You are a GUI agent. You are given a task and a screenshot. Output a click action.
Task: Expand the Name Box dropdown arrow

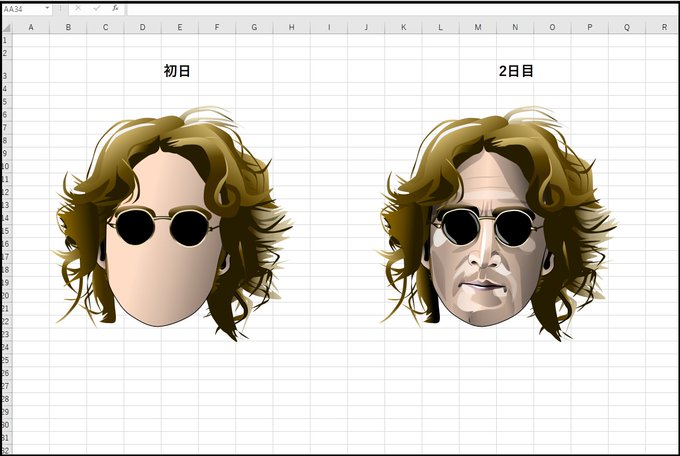point(47,8)
